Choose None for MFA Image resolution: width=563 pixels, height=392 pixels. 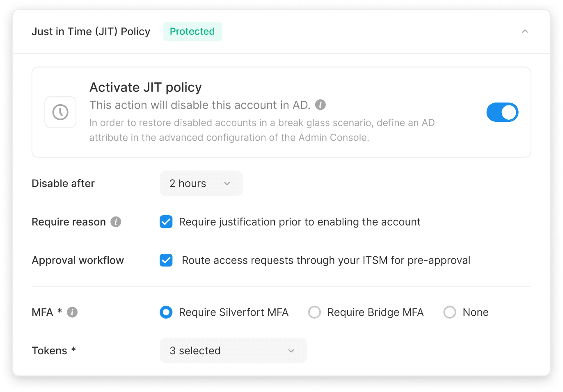pos(450,312)
